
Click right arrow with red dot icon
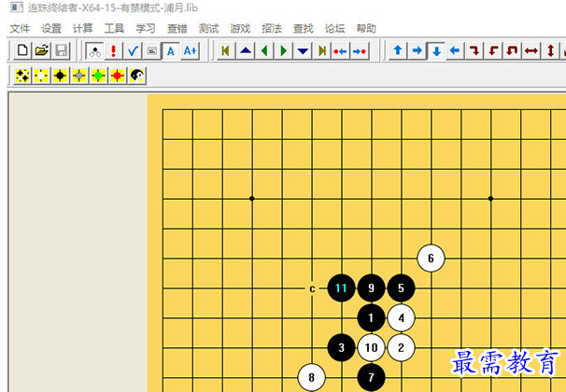point(360,50)
